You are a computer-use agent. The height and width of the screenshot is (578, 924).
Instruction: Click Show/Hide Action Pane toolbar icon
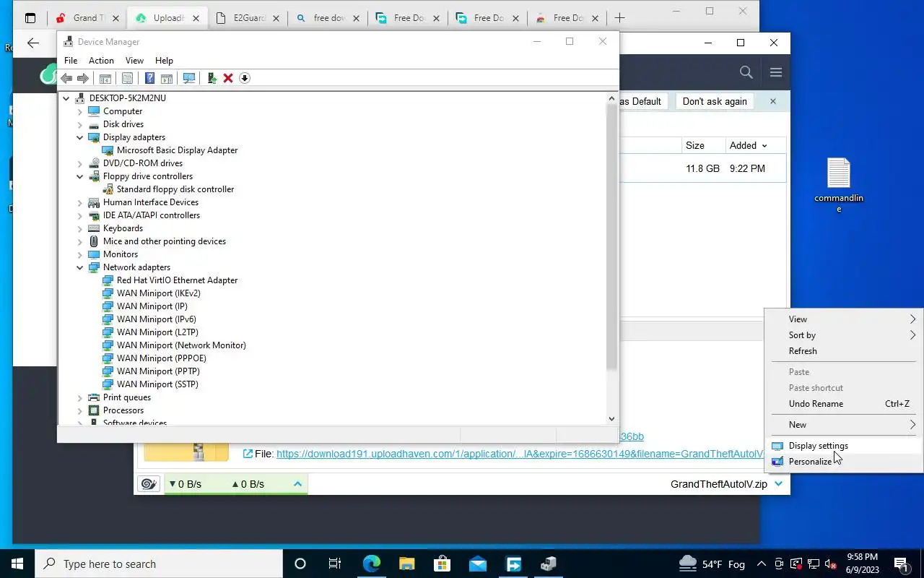coord(166,78)
